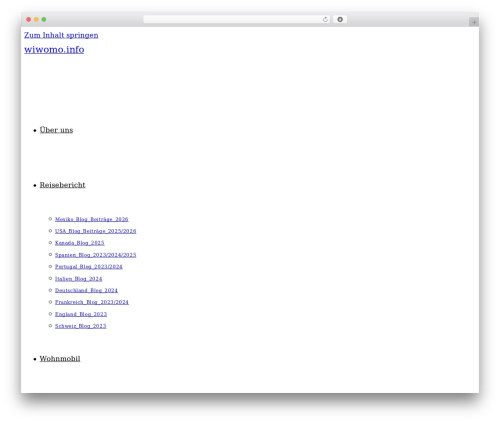
Task: Focus the browser address bar
Action: 236,19
